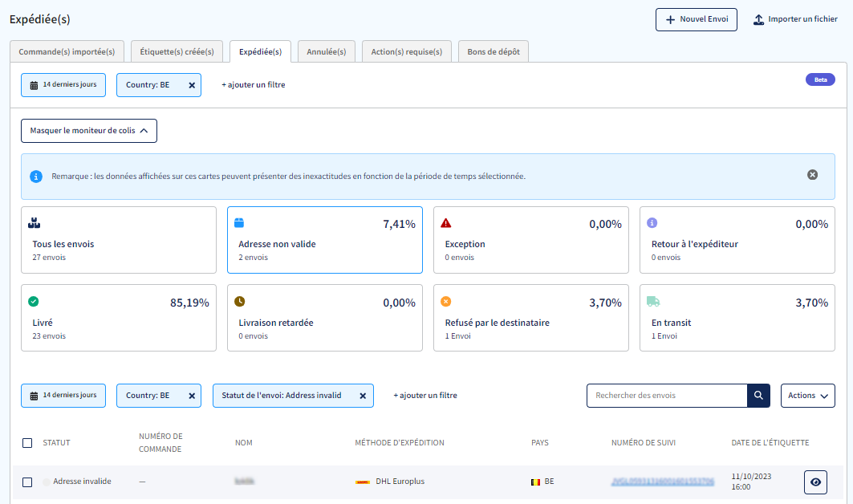Click the boxes icon on Tous les envois card
The image size is (853, 504).
[34, 222]
